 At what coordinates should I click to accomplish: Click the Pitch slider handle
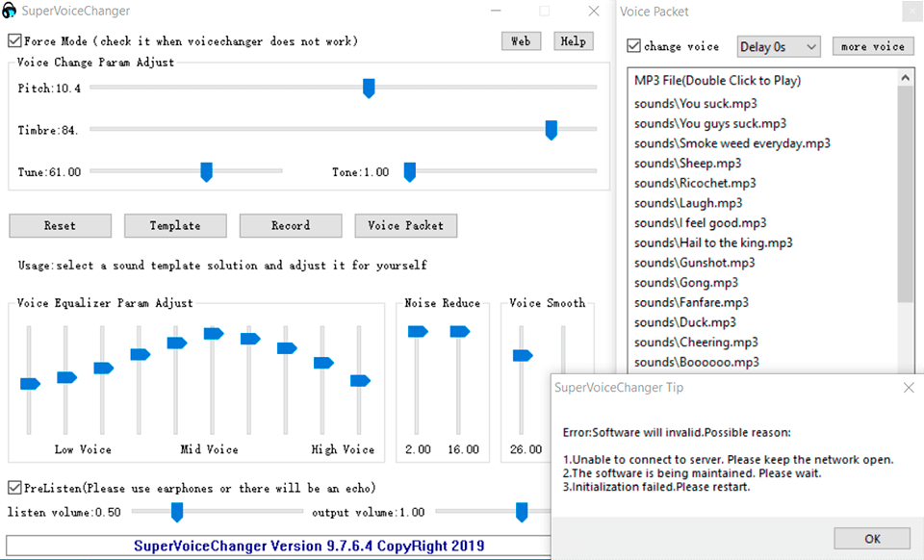pos(369,88)
